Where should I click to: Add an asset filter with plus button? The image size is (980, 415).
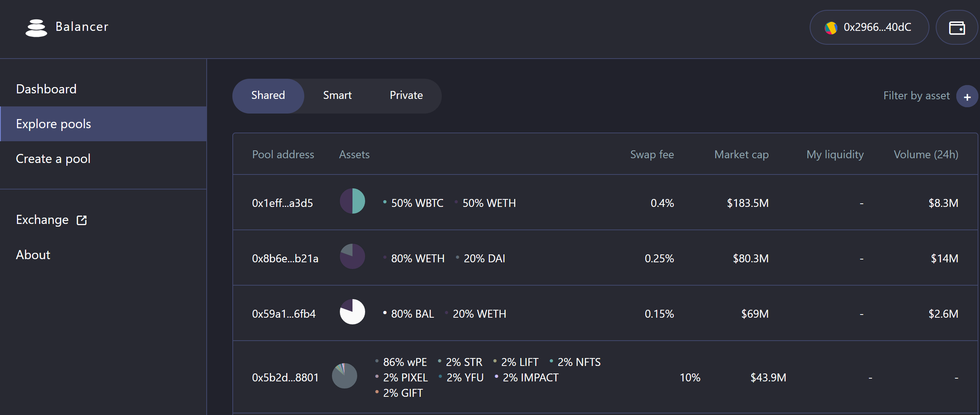pyautogui.click(x=967, y=96)
